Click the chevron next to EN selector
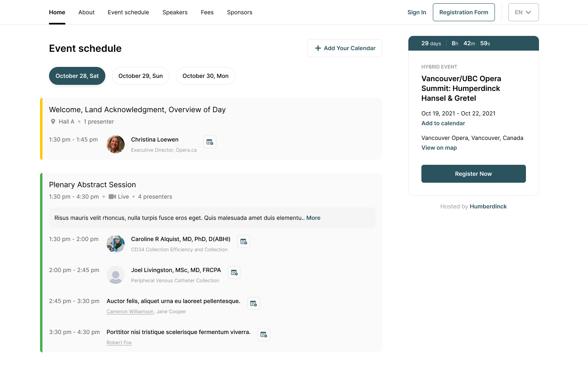588x374 pixels. point(529,12)
